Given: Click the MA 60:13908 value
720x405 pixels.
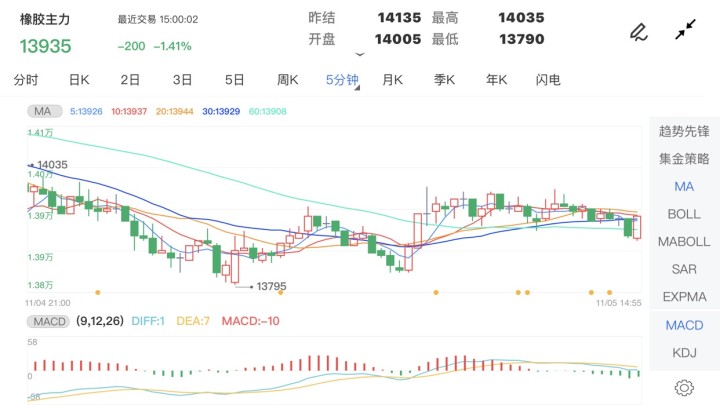Looking at the screenshot, I should 268,111.
